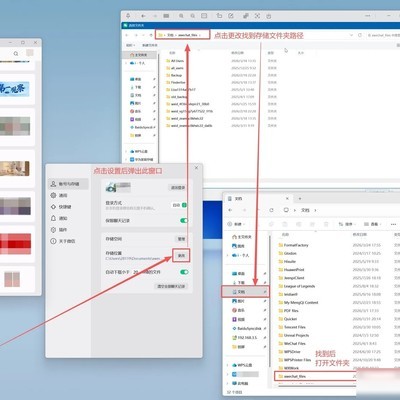Toggle the 保留聊天记录 switch
Image resolution: width=400 pixels, height=400 pixels.
pyautogui.click(x=184, y=220)
